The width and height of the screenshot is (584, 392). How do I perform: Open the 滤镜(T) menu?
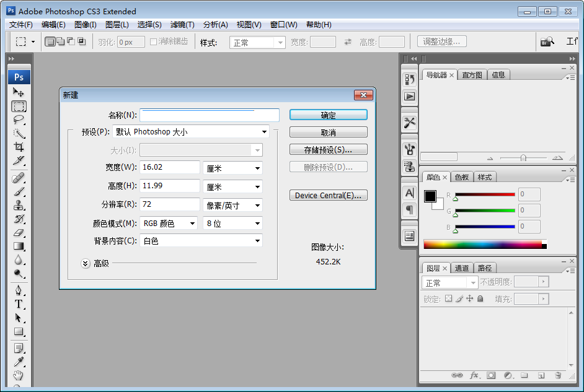click(182, 25)
